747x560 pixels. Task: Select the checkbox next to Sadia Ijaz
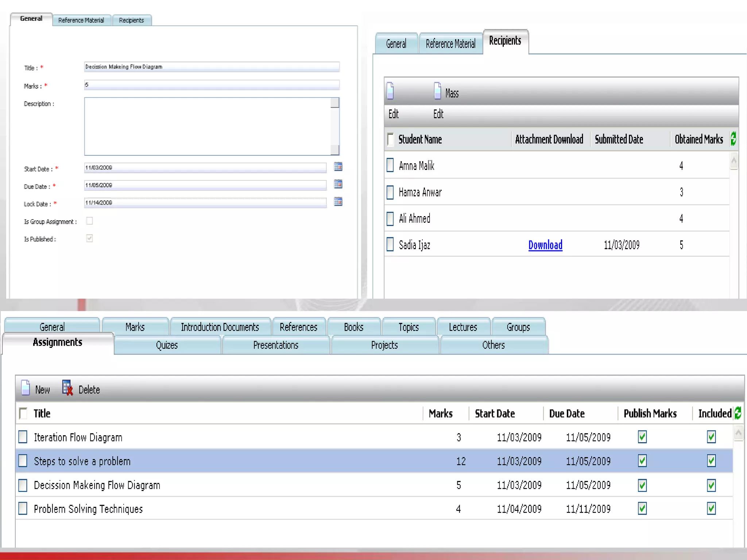390,245
